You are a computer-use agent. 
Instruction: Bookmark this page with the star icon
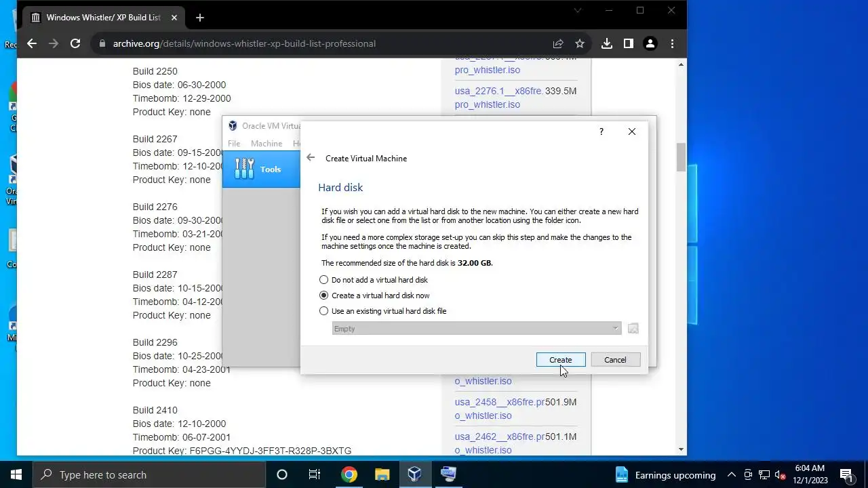pos(580,43)
